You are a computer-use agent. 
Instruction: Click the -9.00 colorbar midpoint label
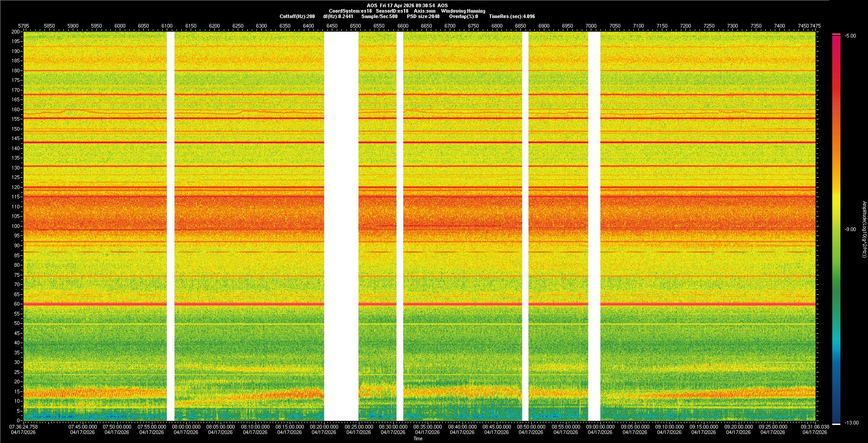point(850,230)
